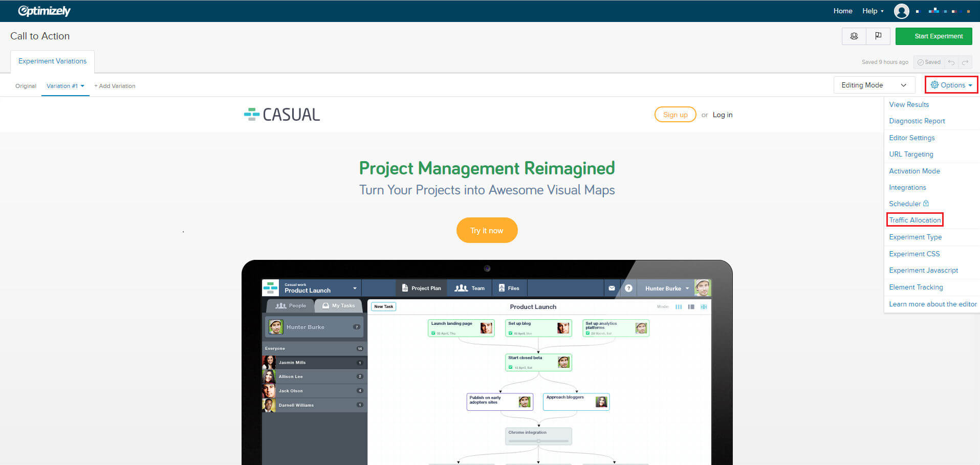Select the third layout mode icon

pyautogui.click(x=704, y=307)
